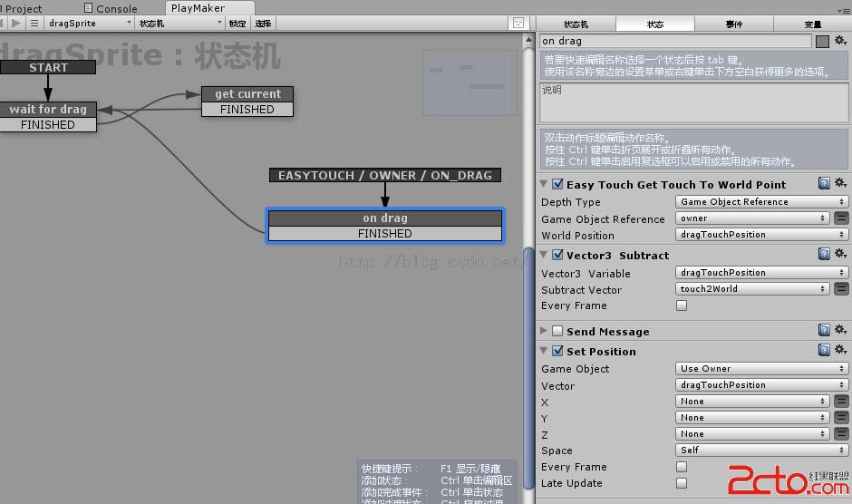The image size is (852, 504).
Task: Open the 状态 inspector tab
Action: (655, 24)
